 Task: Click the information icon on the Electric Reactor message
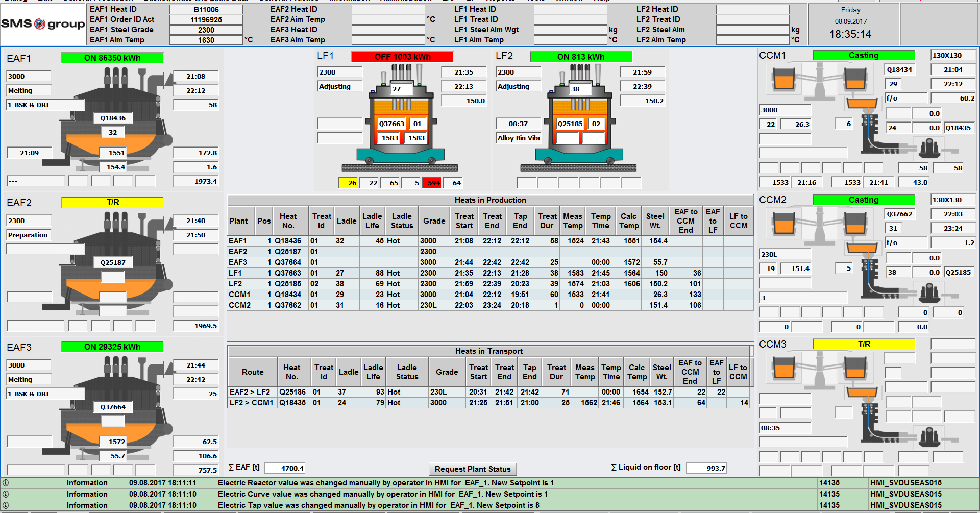point(5,483)
